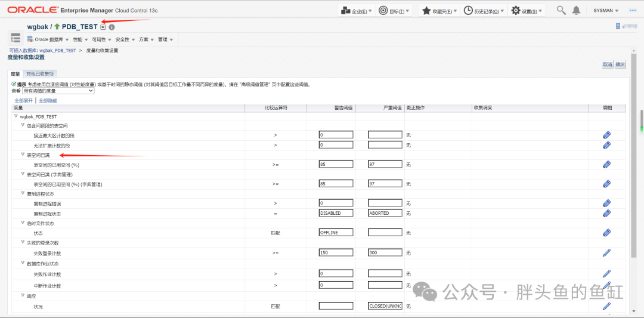The width and height of the screenshot is (644, 318).
Task: Click the 确定 button
Action: pos(620,64)
